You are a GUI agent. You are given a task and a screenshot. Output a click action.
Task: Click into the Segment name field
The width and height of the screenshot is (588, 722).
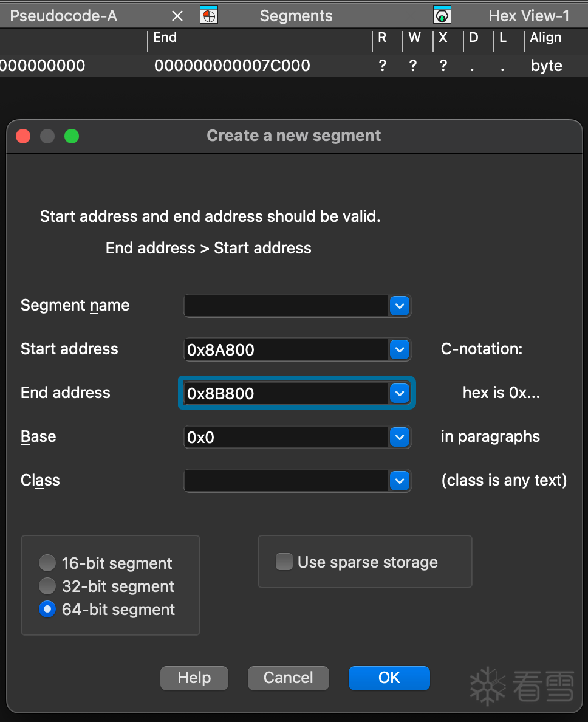tap(286, 306)
